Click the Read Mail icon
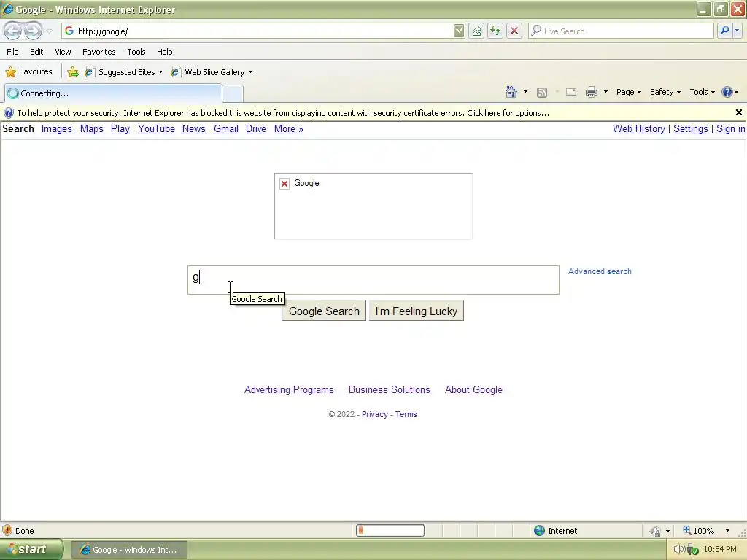 (571, 92)
